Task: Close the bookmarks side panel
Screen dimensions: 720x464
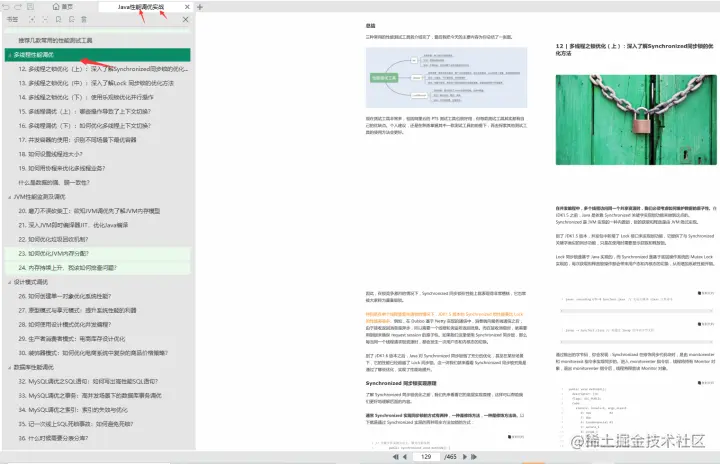Action: [185, 19]
